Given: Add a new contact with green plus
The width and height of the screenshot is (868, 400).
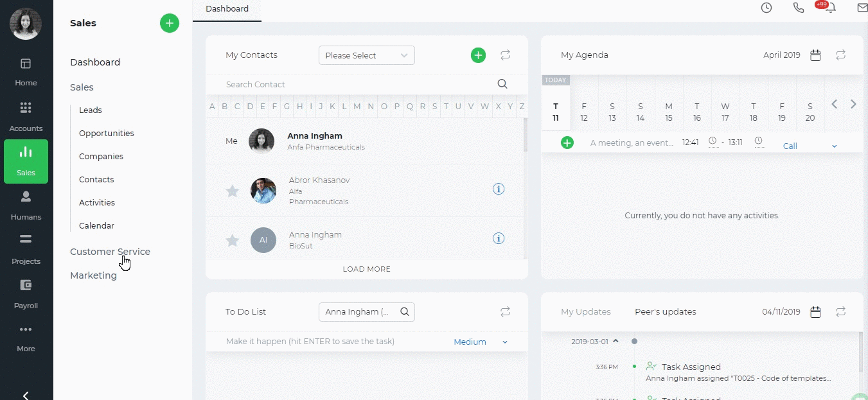Looking at the screenshot, I should 478,55.
